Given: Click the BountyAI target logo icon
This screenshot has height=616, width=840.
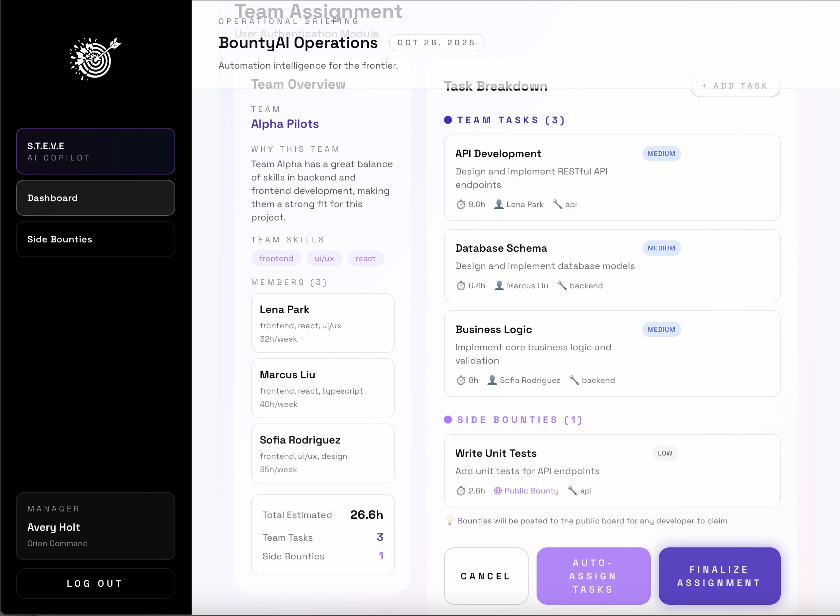Looking at the screenshot, I should pos(95,59).
